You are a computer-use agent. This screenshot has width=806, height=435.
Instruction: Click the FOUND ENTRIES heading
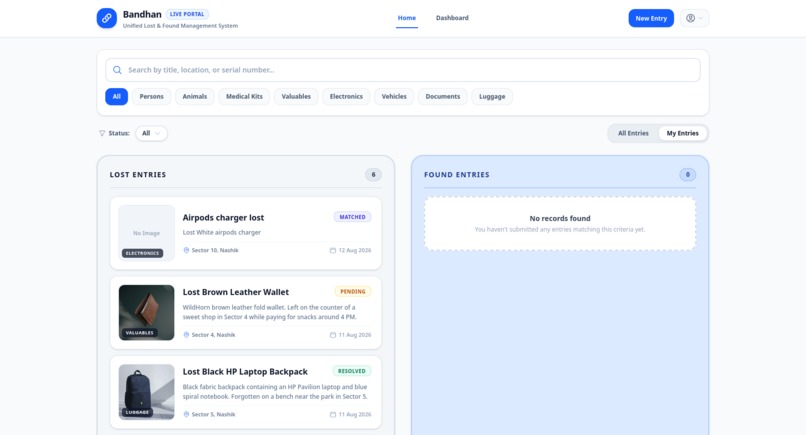pyautogui.click(x=456, y=175)
